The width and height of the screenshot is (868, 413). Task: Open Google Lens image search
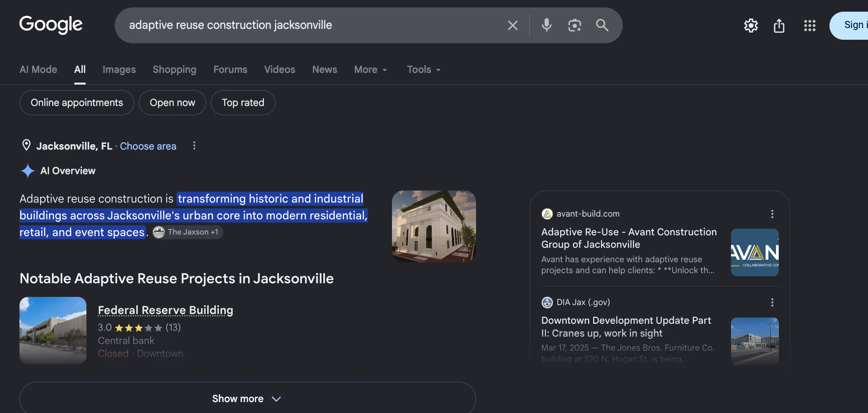[575, 25]
